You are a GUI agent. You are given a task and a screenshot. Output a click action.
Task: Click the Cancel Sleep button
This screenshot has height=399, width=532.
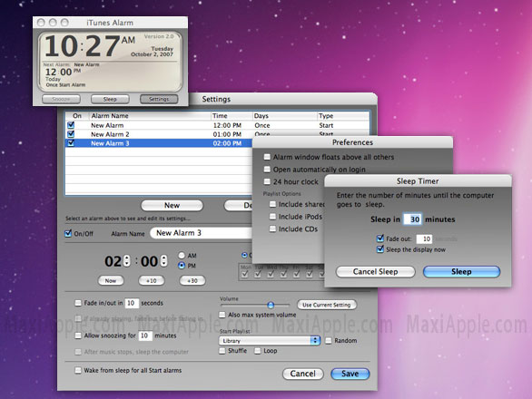tap(375, 271)
